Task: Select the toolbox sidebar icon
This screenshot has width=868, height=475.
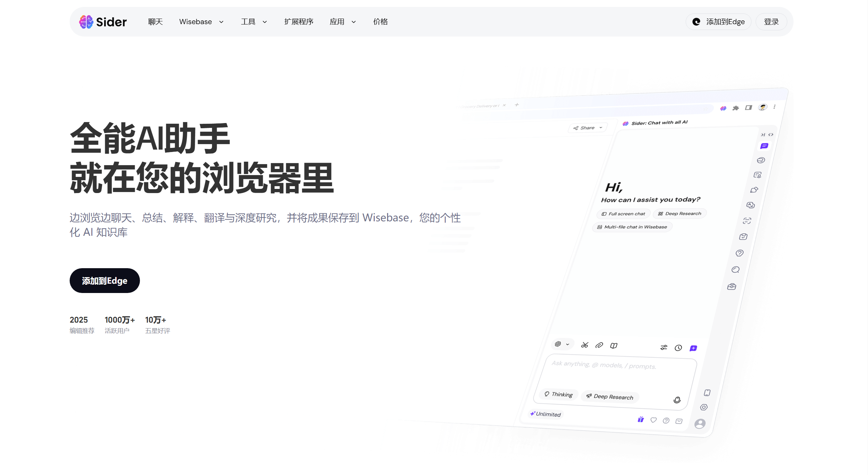Action: (731, 286)
